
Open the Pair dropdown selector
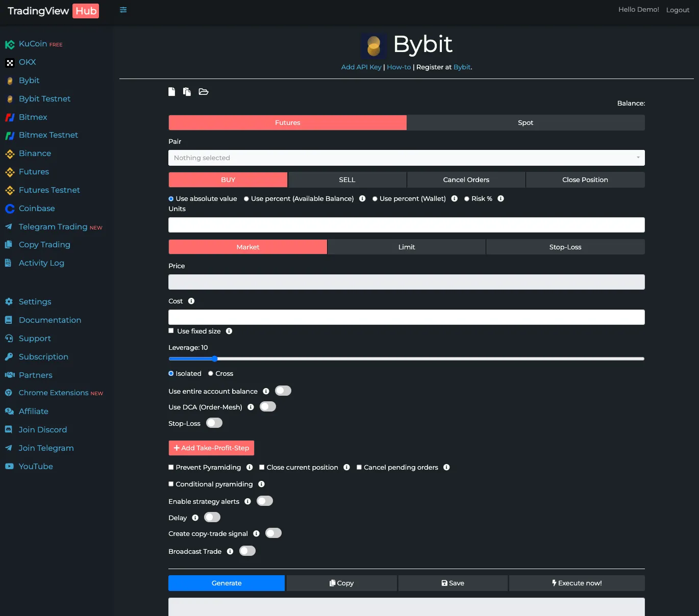tap(406, 158)
